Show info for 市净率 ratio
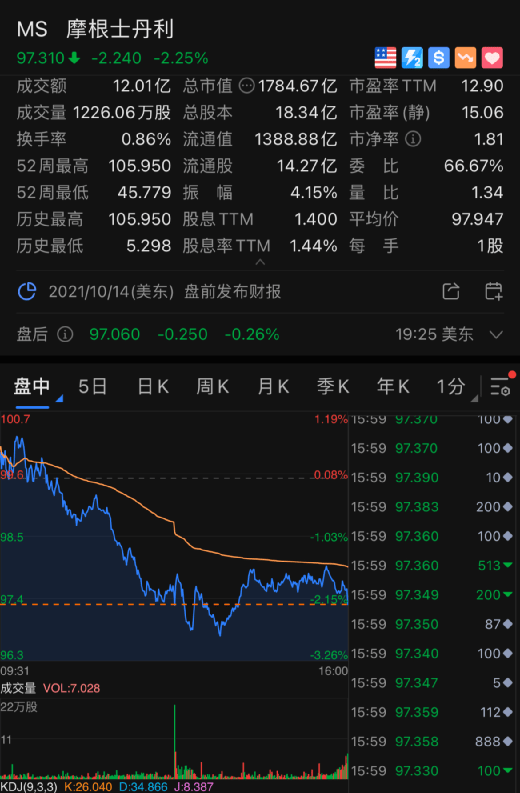The image size is (520, 793). [413, 139]
